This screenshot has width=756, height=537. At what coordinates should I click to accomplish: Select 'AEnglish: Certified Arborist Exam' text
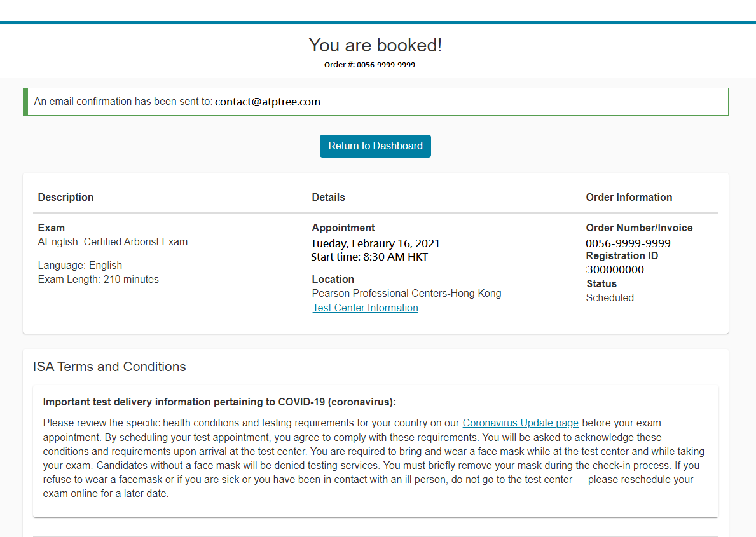click(113, 241)
